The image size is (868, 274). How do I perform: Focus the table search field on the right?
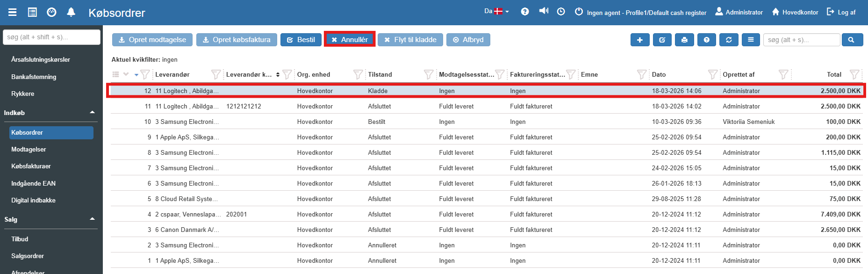[x=802, y=40]
